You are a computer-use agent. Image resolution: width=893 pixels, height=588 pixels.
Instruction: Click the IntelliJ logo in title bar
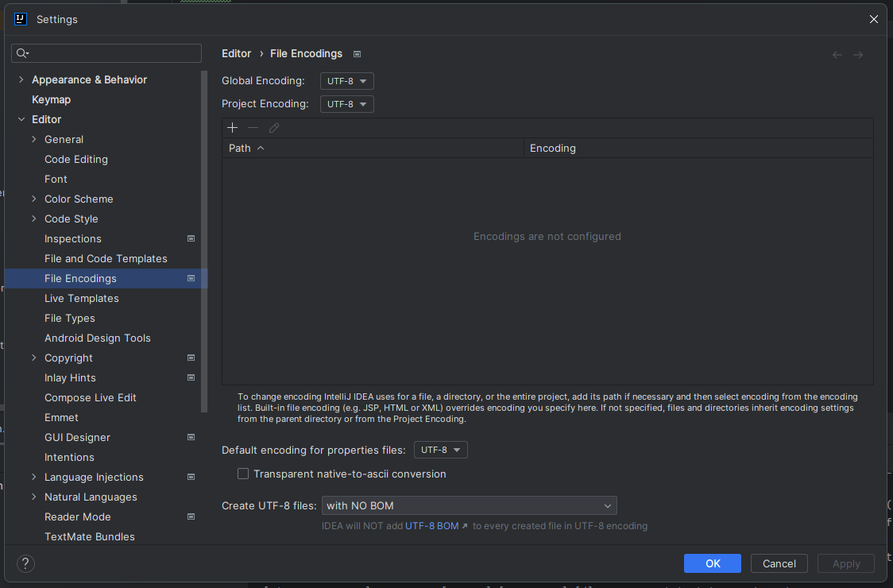[21, 19]
